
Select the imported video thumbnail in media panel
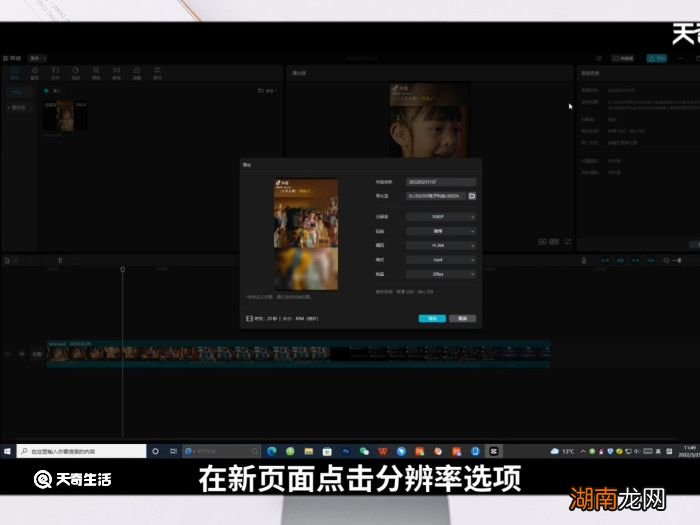(65, 116)
